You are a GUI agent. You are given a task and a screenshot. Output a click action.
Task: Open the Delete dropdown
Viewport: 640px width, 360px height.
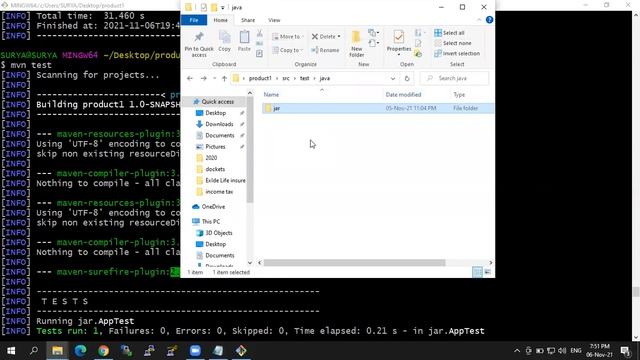pos(326,37)
